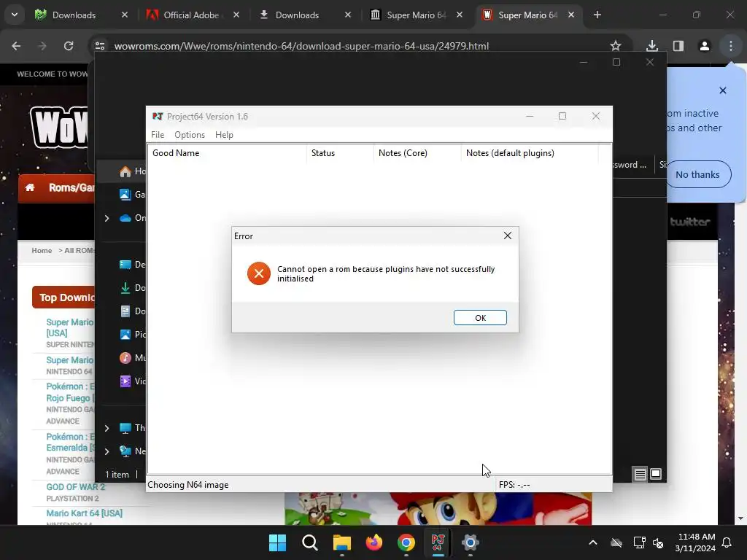Reload the wowroms page
This screenshot has height=560, width=747.
point(69,46)
